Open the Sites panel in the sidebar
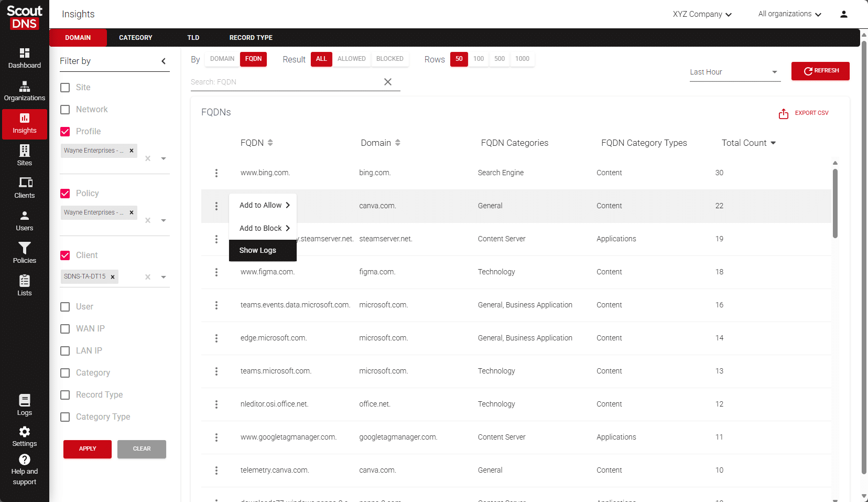 tap(25, 155)
